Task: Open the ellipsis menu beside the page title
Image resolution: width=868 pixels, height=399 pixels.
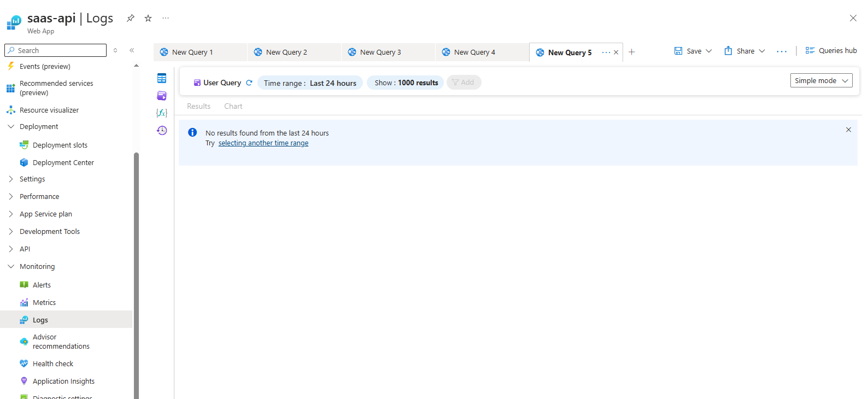Action: pos(166,18)
